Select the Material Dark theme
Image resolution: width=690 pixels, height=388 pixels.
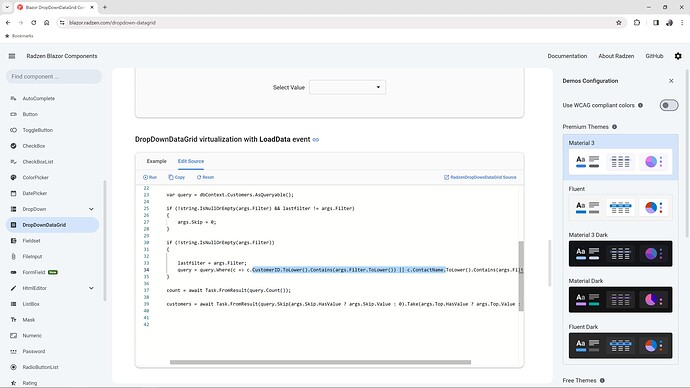620,295
